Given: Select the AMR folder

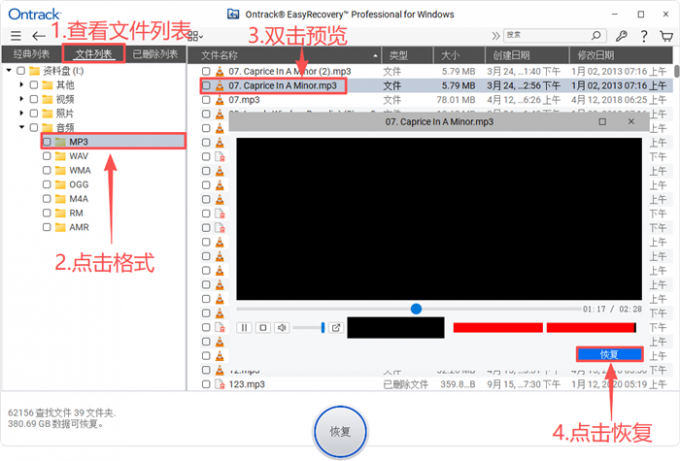Looking at the screenshot, I should (79, 227).
